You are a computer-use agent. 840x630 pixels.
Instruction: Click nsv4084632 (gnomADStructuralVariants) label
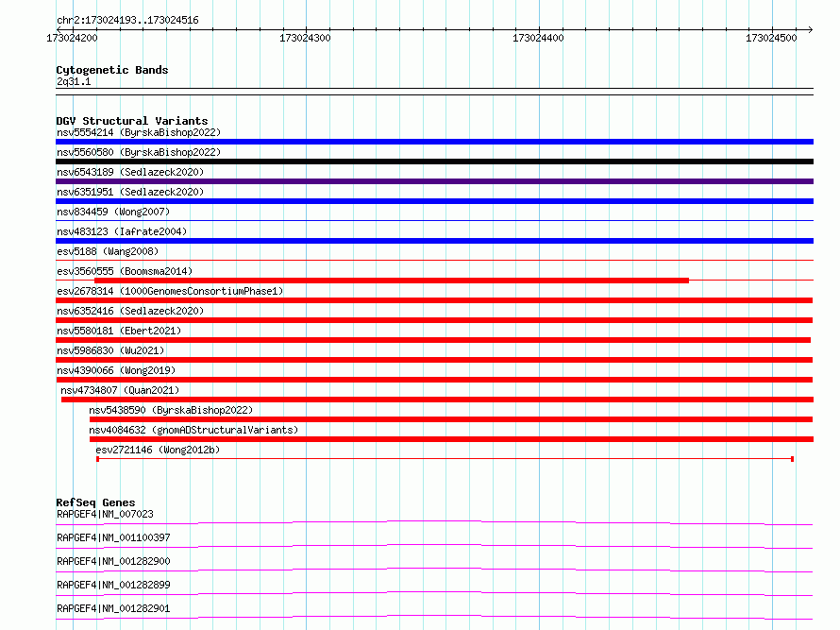193,430
